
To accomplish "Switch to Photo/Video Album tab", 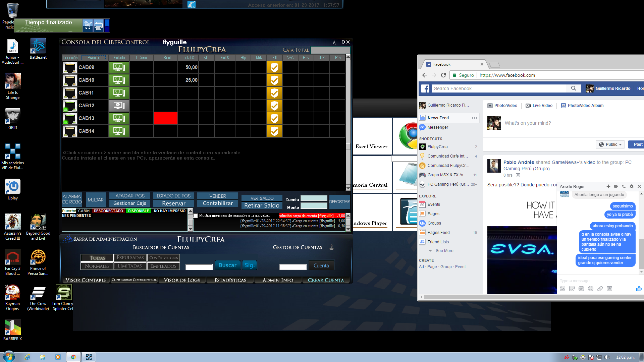I will tap(582, 106).
